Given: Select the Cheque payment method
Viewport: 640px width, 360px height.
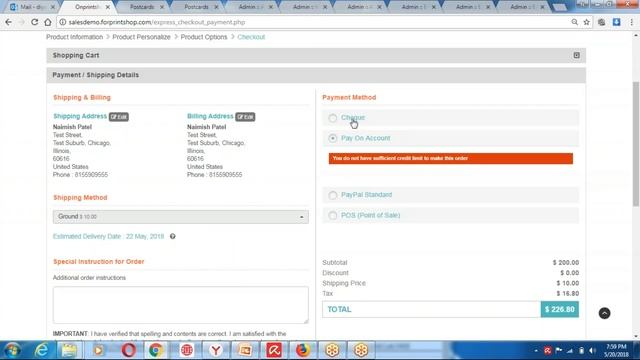Looking at the screenshot, I should [333, 118].
